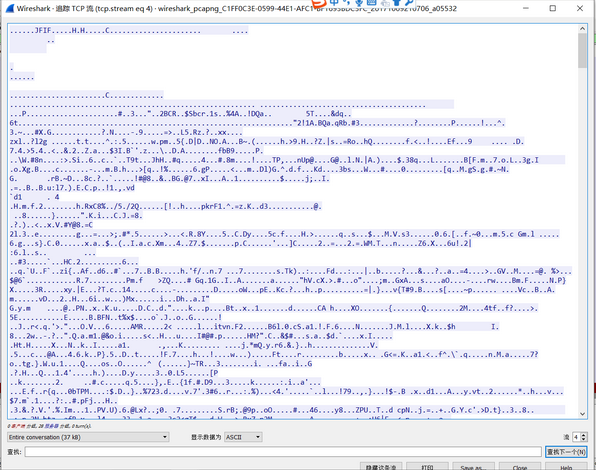Click the stream line starting with 'G.y.m'
Image resolution: width=596 pixels, height=470 pixels.
tap(274, 308)
